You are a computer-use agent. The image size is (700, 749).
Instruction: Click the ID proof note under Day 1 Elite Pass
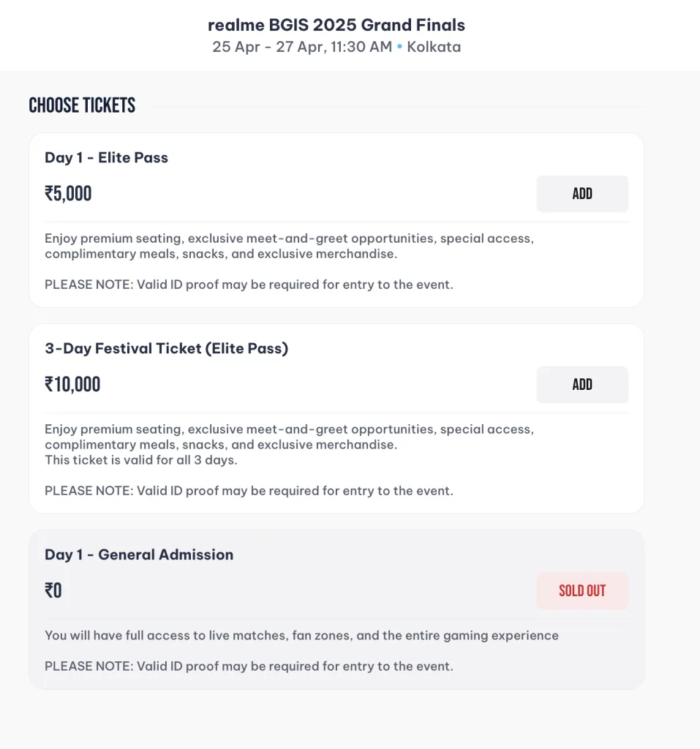(249, 285)
